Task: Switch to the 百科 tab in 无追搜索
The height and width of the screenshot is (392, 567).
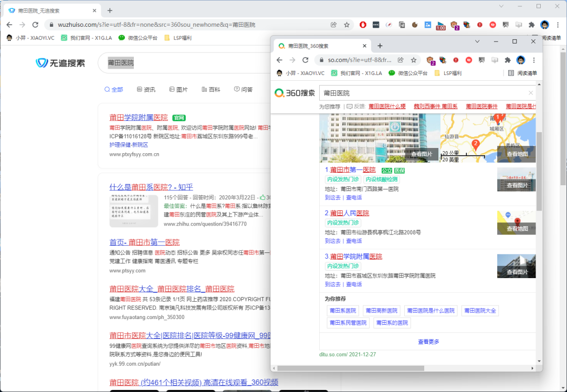Action: pyautogui.click(x=211, y=89)
